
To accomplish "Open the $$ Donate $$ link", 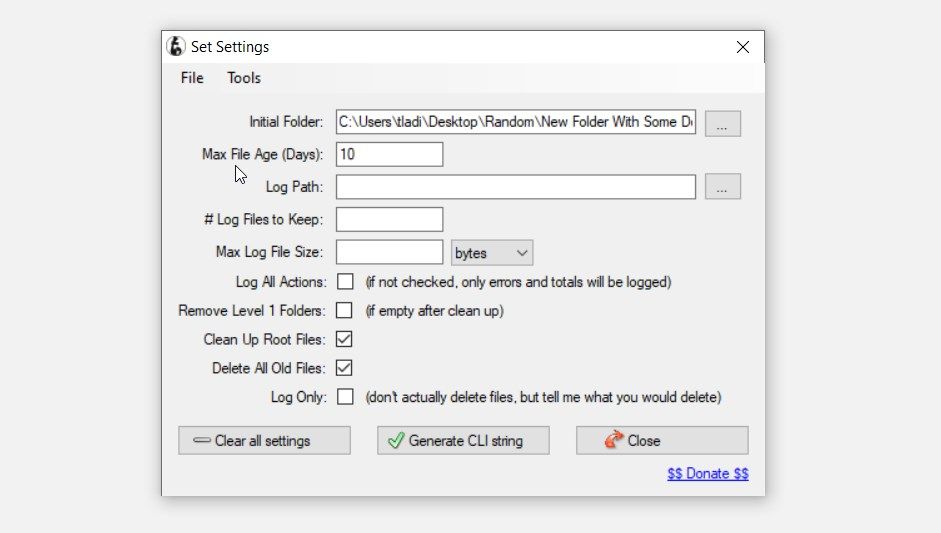I will click(x=708, y=474).
